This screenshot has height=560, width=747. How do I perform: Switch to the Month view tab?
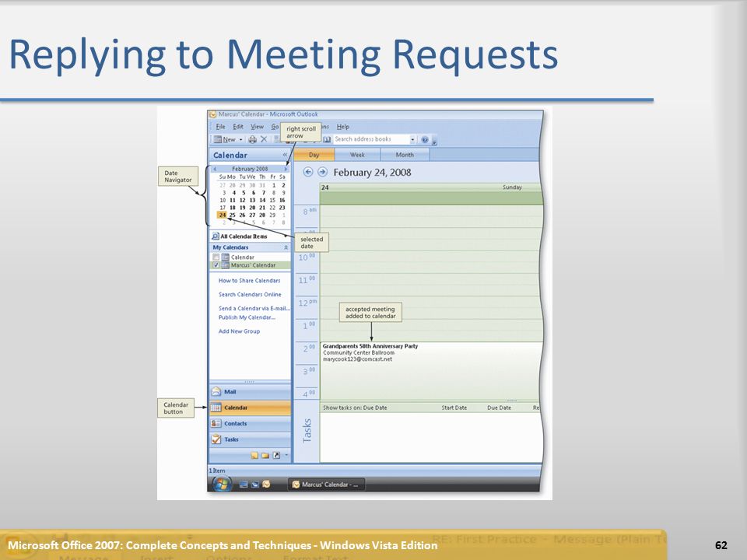tap(405, 155)
